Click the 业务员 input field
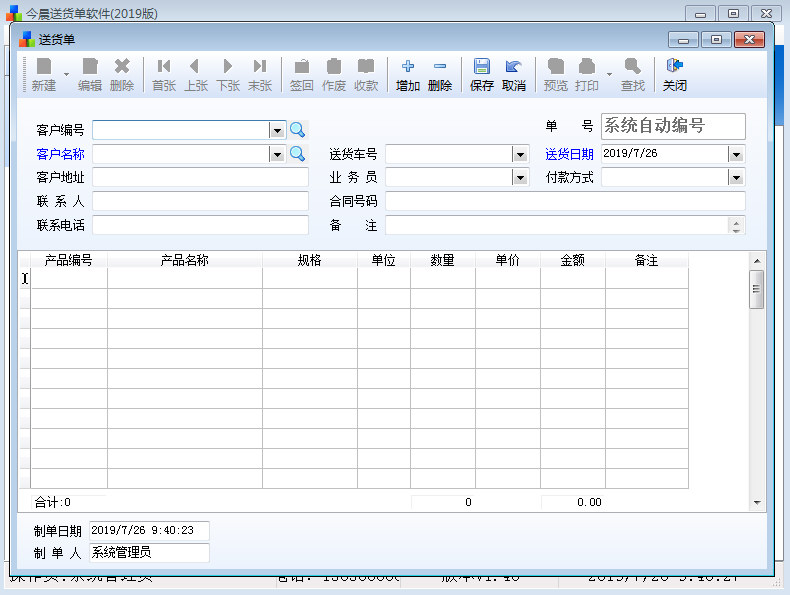This screenshot has height=595, width=790. coord(449,177)
